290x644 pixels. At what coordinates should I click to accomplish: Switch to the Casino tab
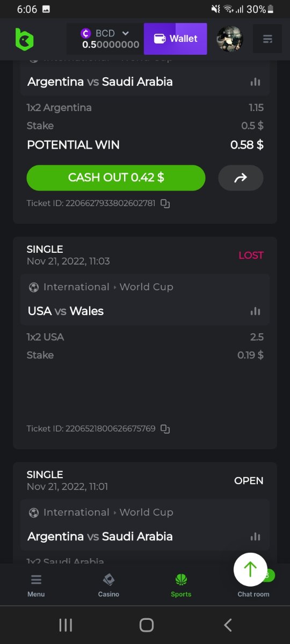coord(108,586)
